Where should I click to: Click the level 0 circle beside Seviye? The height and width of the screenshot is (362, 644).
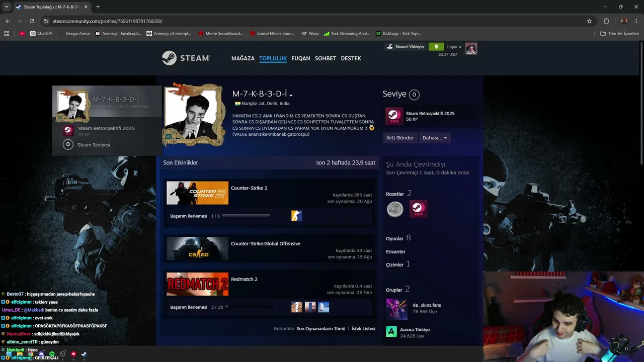(x=414, y=95)
